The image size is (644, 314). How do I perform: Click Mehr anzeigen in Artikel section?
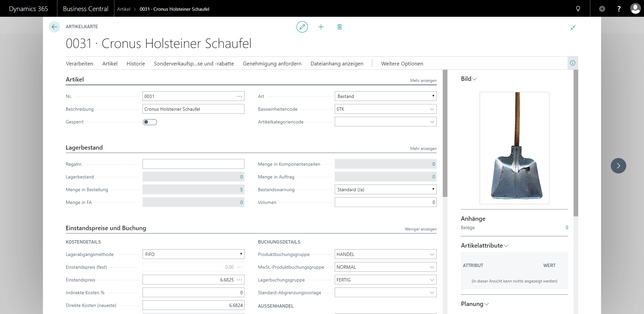coord(423,81)
